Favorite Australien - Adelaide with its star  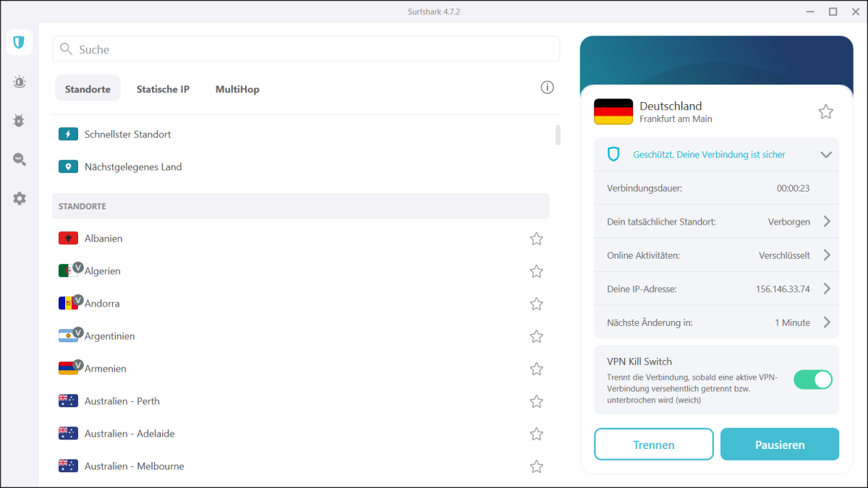click(x=536, y=434)
